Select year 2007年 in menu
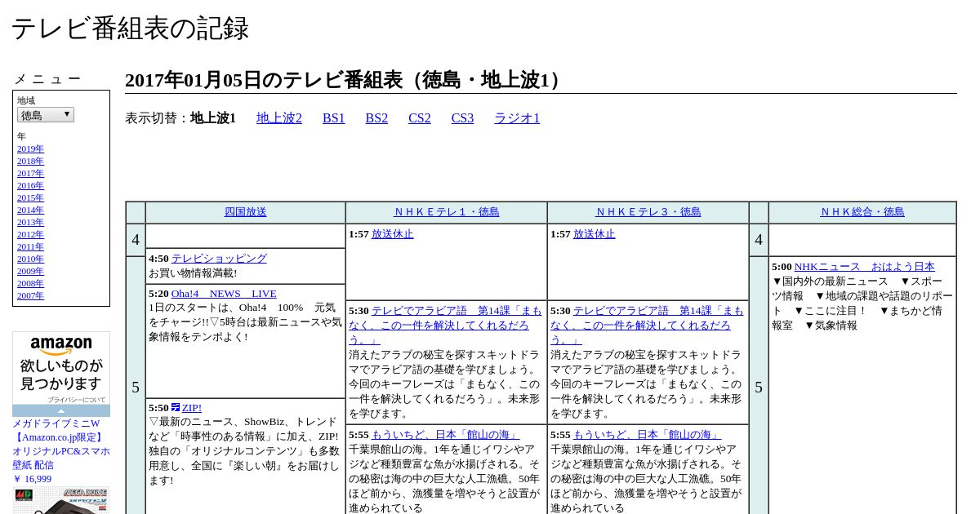Screen dimensions: 980x514 tap(30, 295)
